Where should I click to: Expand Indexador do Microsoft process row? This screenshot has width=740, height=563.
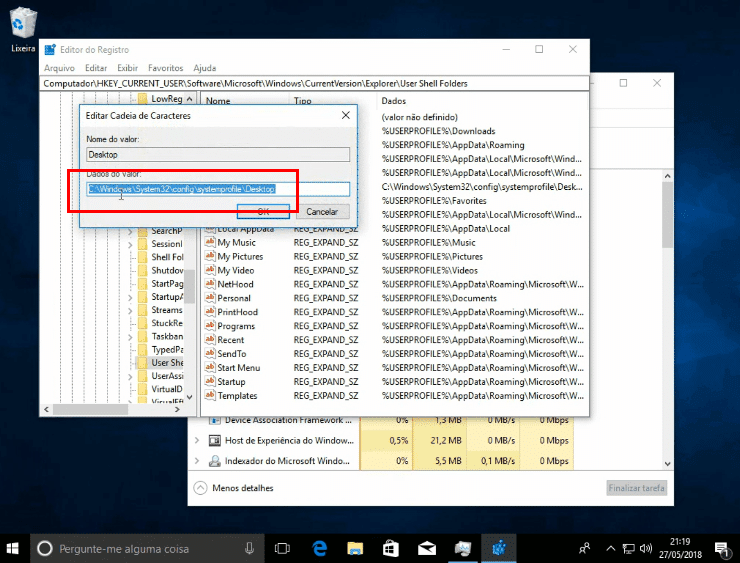(197, 461)
